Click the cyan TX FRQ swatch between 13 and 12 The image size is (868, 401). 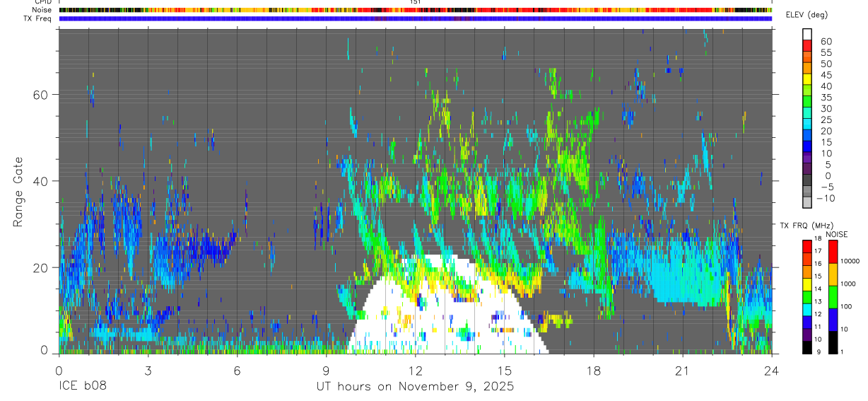807,309
